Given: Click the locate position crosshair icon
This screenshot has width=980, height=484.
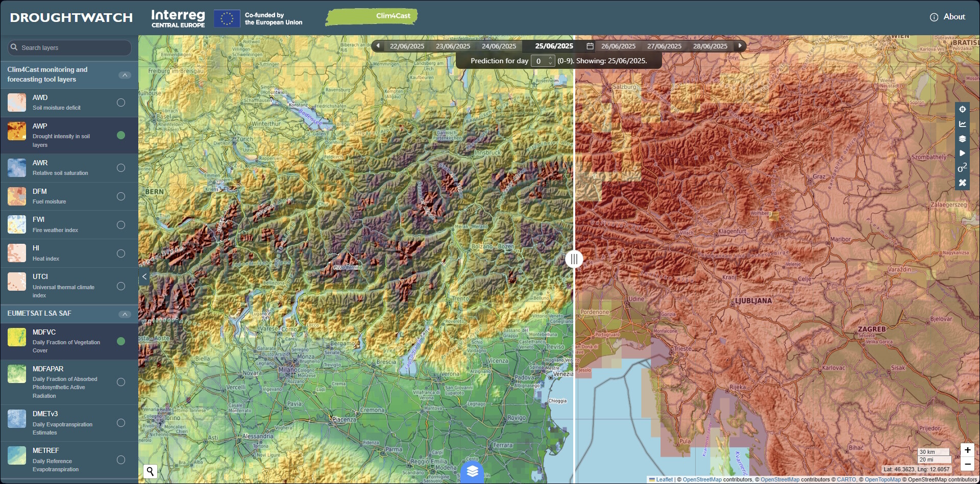Looking at the screenshot, I should point(962,109).
